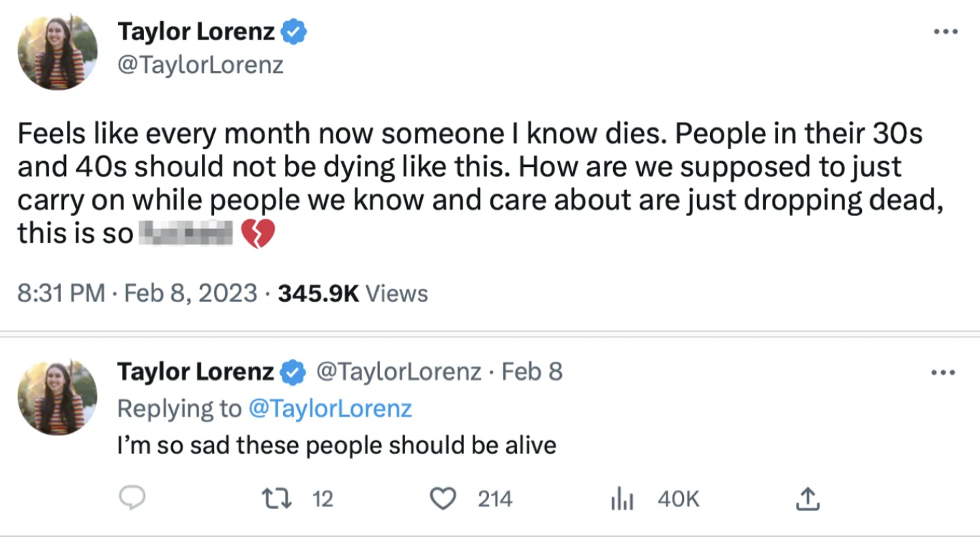Click the 'Feb 8' date on the reply
This screenshot has width=980, height=539.
pyautogui.click(x=532, y=372)
